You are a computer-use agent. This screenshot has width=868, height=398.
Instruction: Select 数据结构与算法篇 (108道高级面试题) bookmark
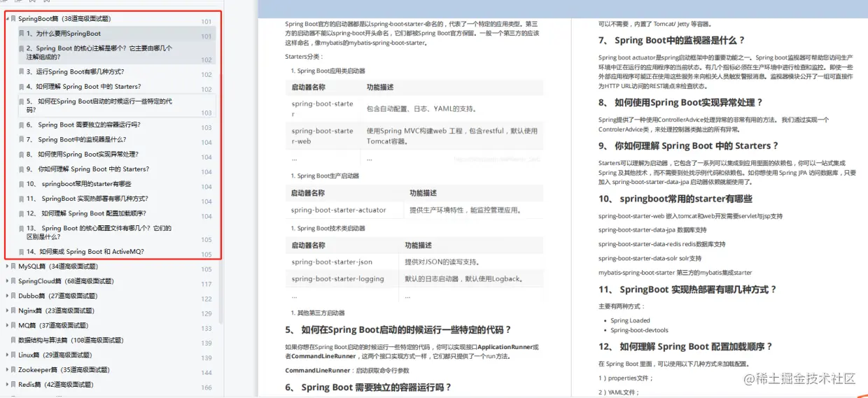pos(71,340)
